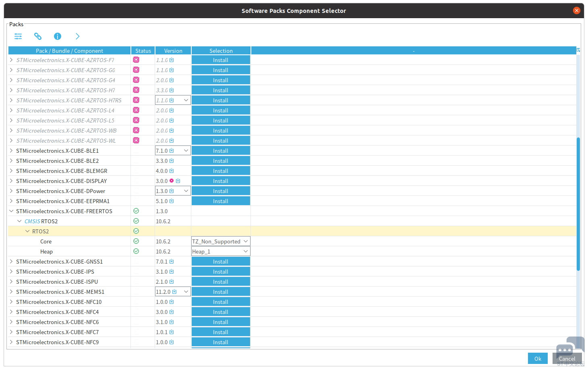Screen dimensions: 588x370
Task: Open version dropdown for X-CUBE-AZRTOS-H7RS
Action: point(186,100)
